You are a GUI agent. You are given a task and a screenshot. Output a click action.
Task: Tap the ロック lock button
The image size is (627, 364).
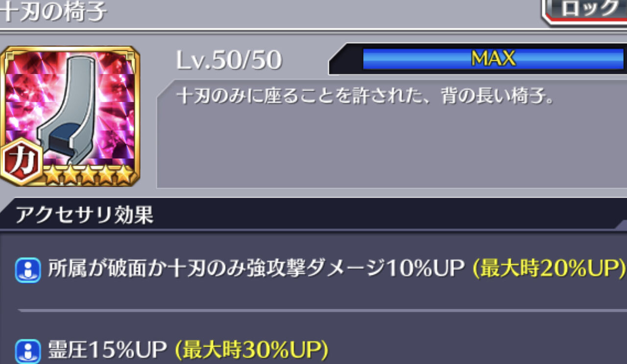click(585, 11)
